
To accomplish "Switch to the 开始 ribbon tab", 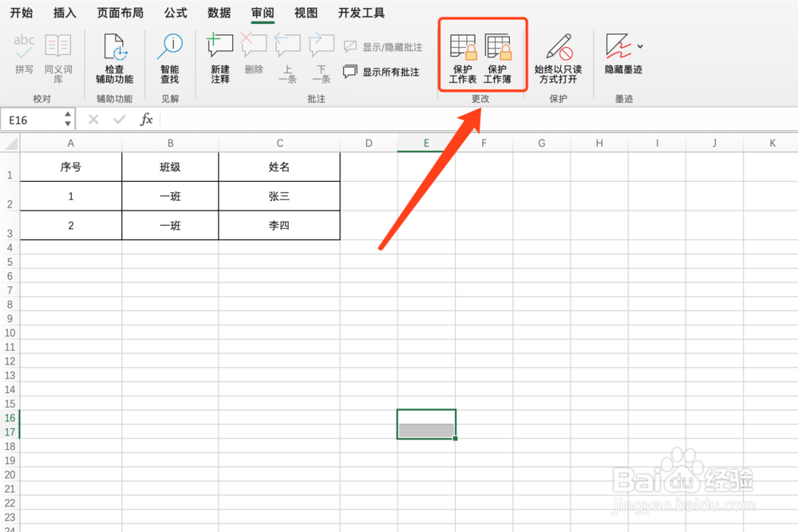I will 22,13.
